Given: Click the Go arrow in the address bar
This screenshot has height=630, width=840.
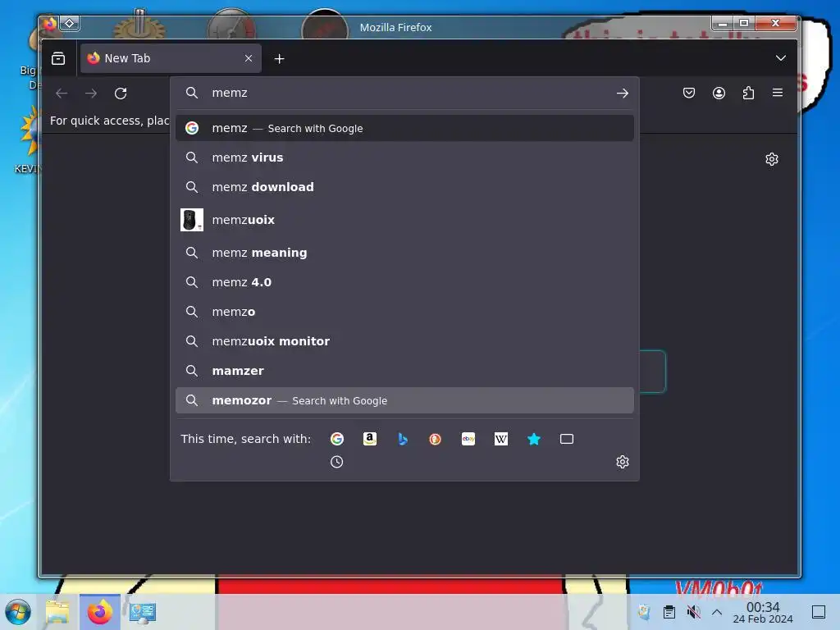Looking at the screenshot, I should (622, 94).
